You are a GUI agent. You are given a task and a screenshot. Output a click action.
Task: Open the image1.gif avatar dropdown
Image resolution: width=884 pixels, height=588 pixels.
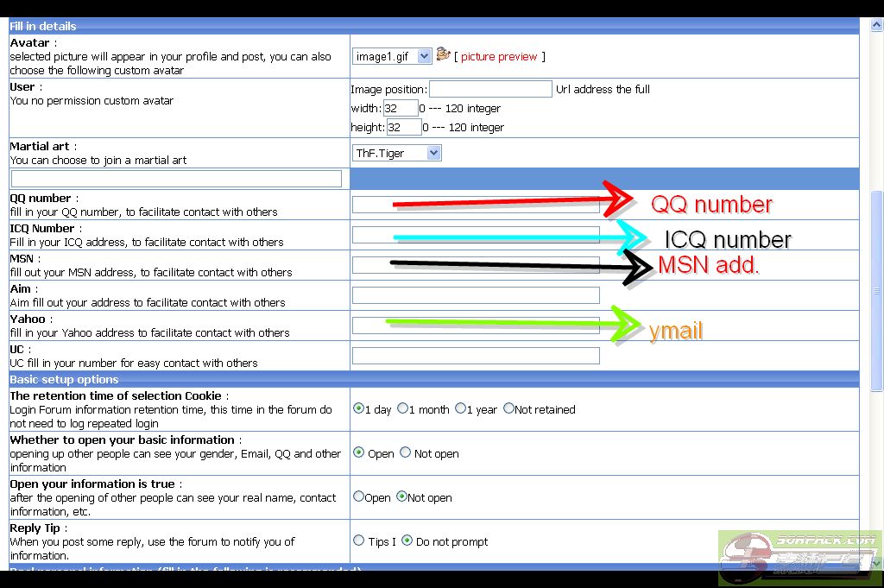[393, 56]
